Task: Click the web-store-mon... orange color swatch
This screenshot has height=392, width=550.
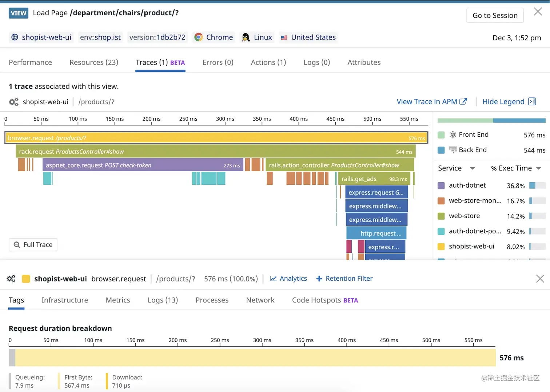Action: pos(441,201)
